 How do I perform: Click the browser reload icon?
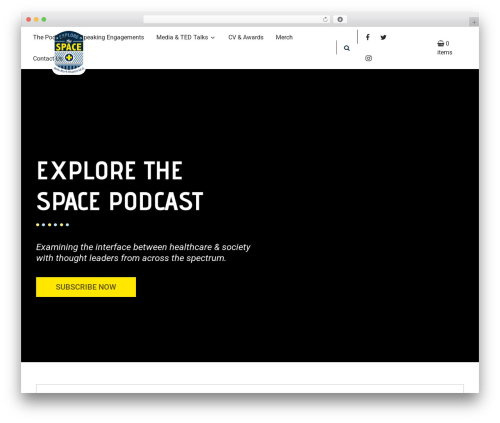325,19
